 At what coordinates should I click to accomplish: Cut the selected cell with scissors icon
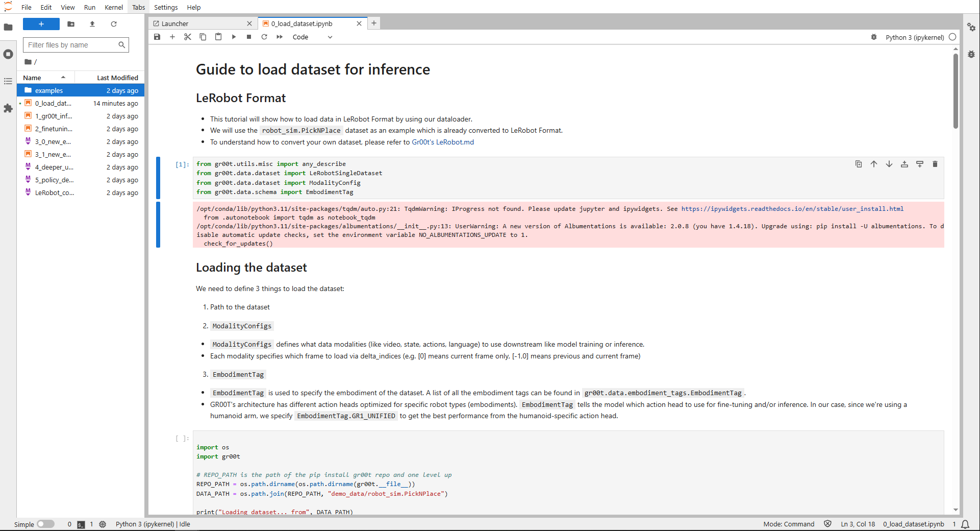coord(188,37)
